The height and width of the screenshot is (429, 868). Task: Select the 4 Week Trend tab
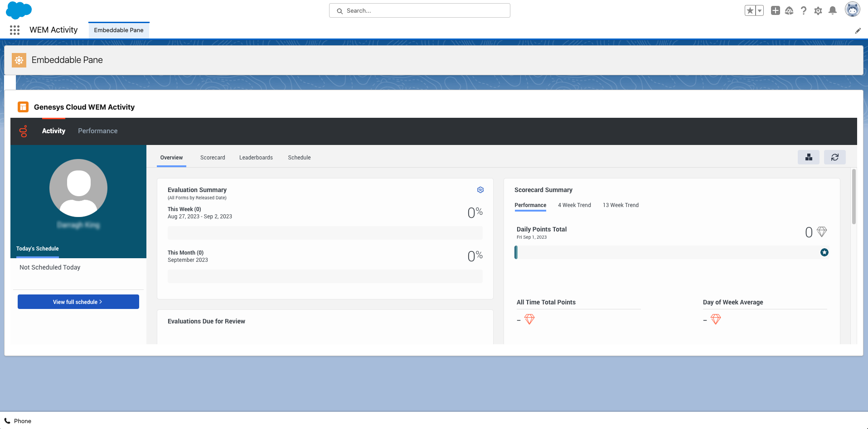(574, 205)
